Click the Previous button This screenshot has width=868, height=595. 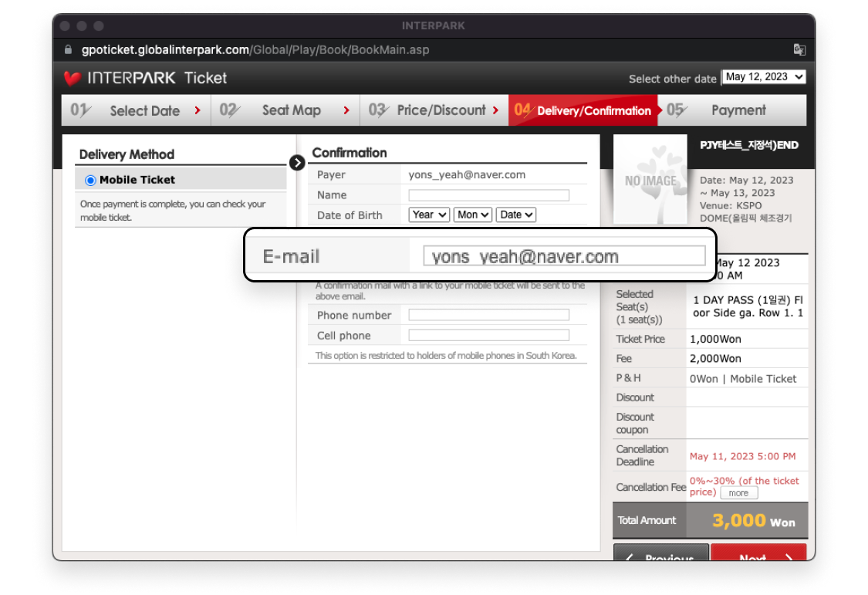tap(661, 553)
